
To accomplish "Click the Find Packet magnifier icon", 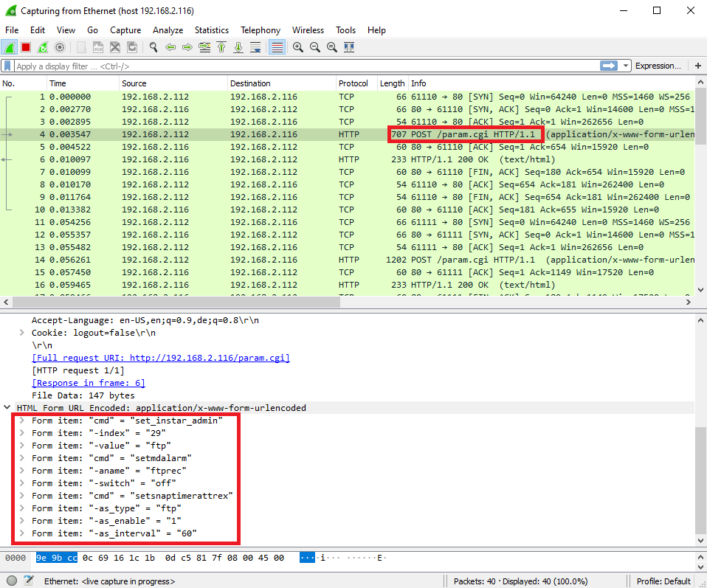I will (154, 47).
